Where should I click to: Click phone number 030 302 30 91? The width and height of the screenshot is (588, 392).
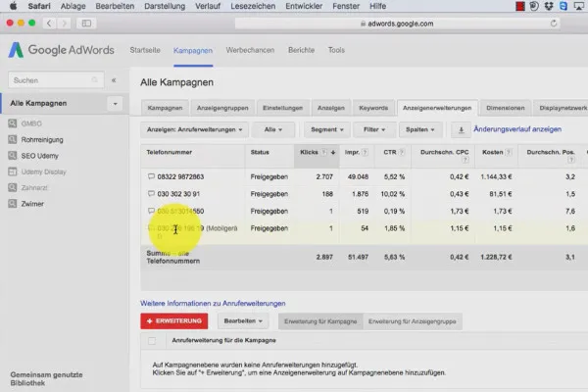(x=178, y=194)
